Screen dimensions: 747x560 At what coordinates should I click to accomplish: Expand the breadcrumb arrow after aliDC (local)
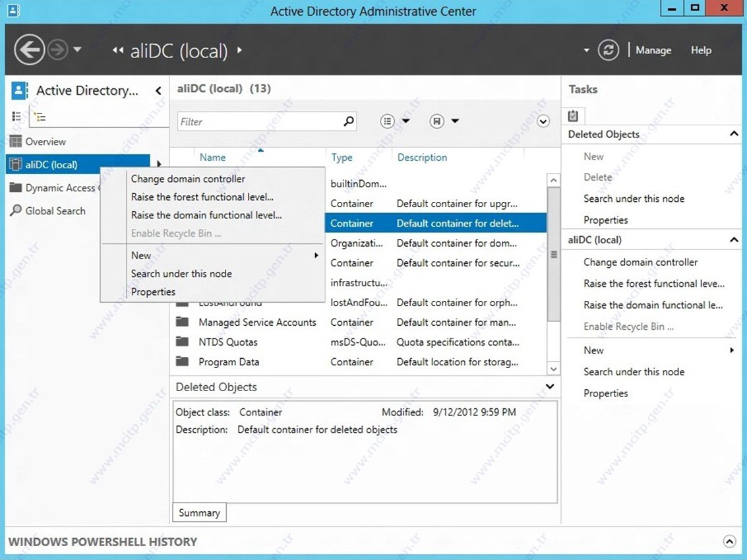coord(239,49)
